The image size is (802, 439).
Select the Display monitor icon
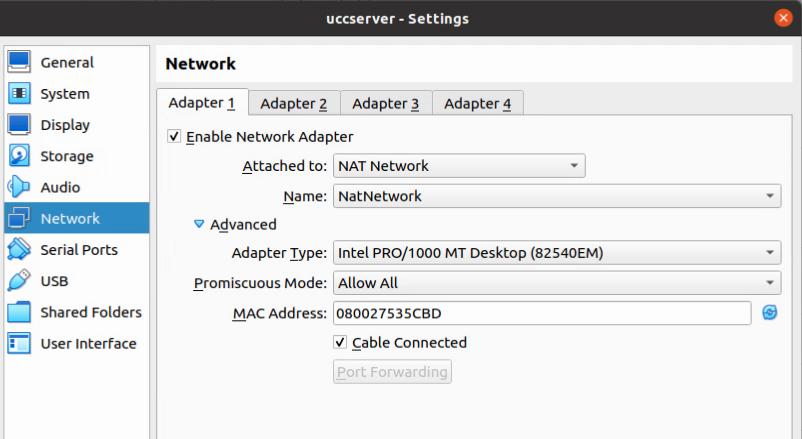click(19, 125)
